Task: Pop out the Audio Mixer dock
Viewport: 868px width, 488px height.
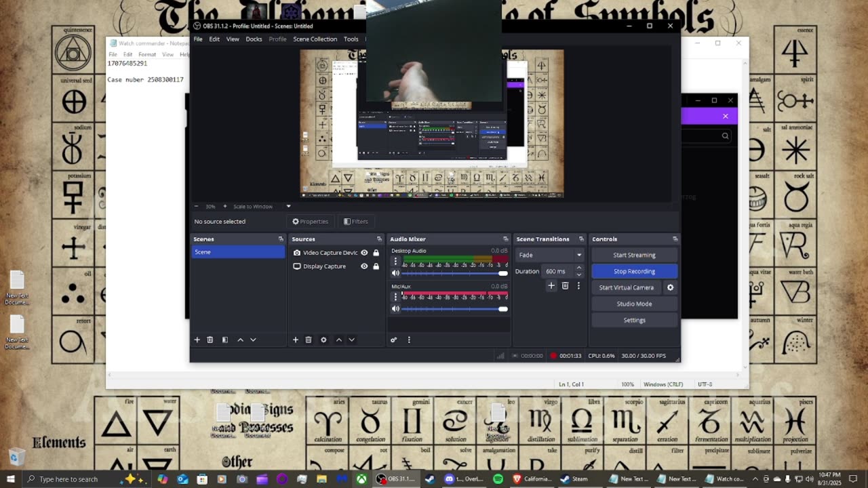Action: [x=505, y=239]
